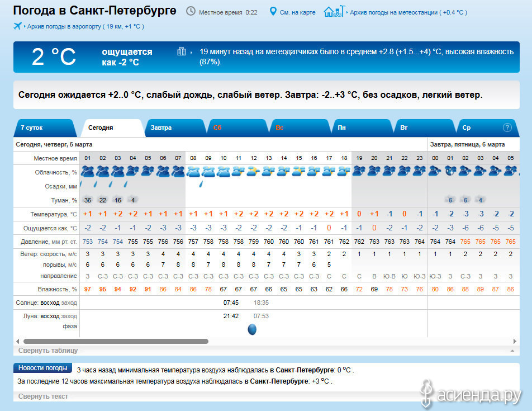Viewport: 532px width, 411px height.
Task: Switch to the 7 суток tab
Action: click(32, 127)
